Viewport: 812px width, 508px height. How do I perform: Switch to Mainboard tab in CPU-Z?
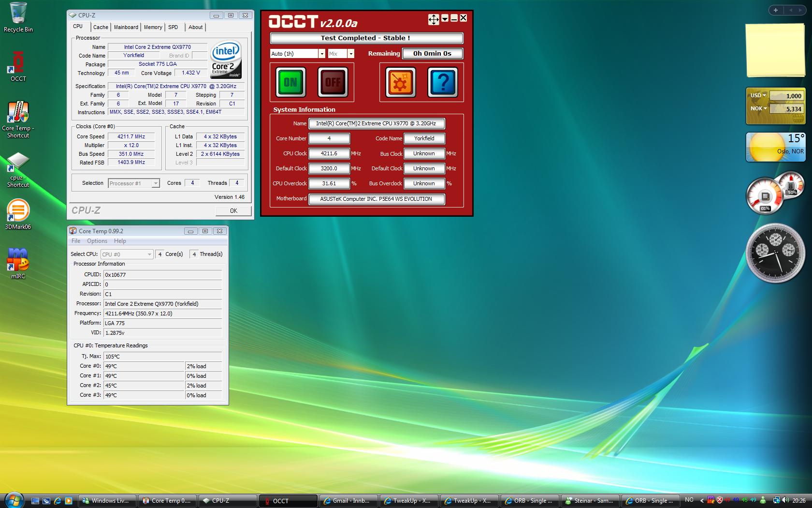(x=126, y=28)
